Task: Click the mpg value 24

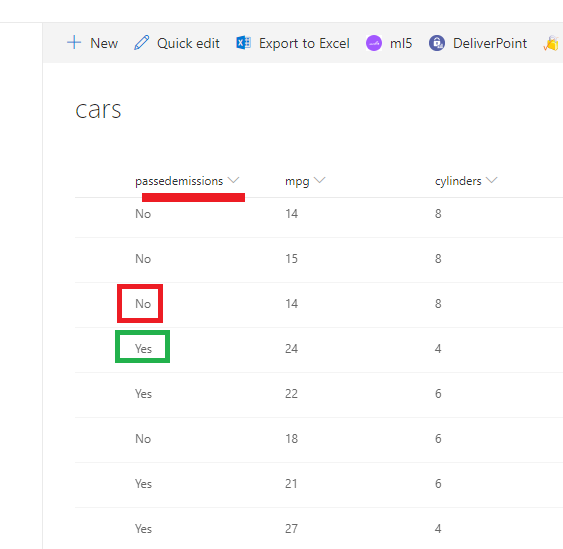Action: coord(291,348)
